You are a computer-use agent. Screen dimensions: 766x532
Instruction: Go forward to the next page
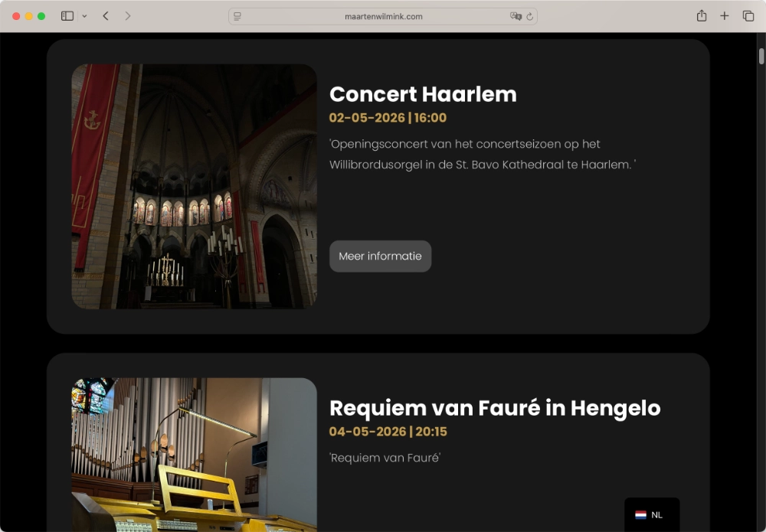coord(127,16)
